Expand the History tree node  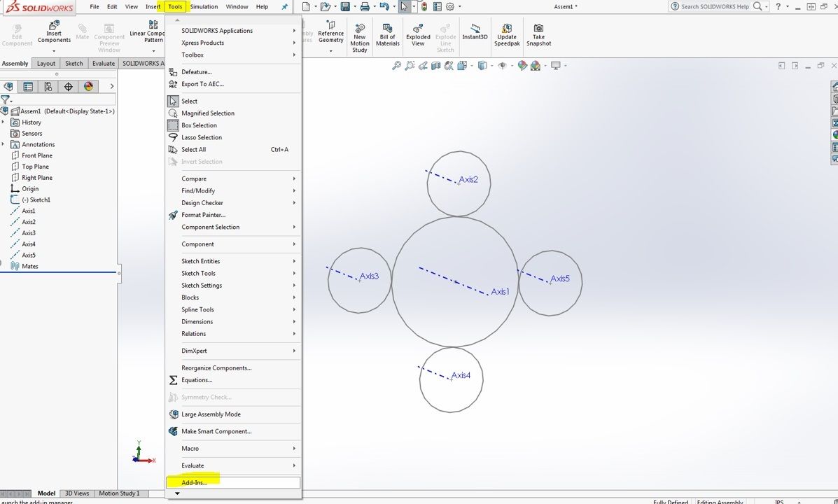tap(4, 122)
